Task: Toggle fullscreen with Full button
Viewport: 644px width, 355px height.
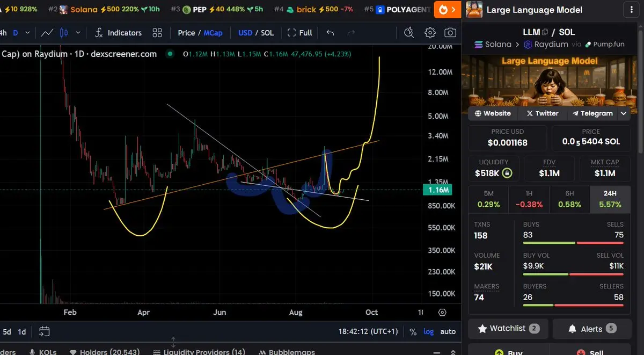Action: coord(300,33)
